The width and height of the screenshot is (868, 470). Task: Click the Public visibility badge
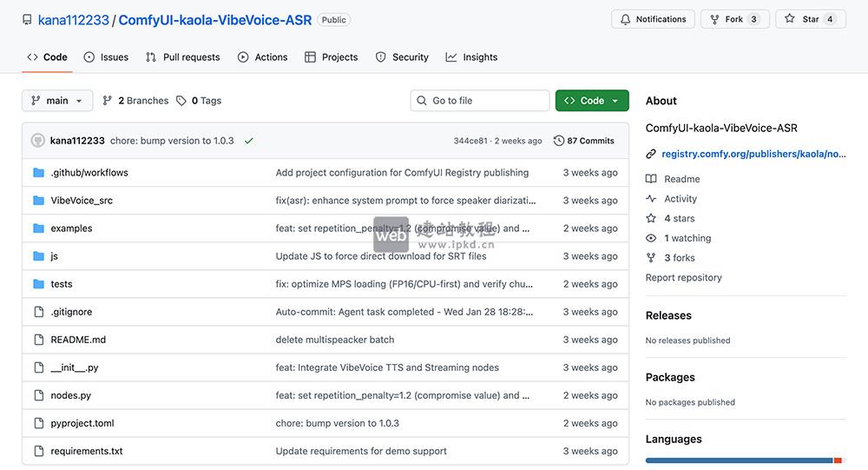[x=334, y=20]
